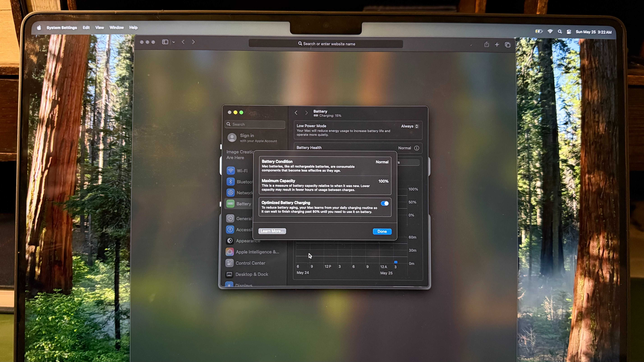Click the Safari address search field
This screenshot has width=644, height=362.
click(326, 44)
